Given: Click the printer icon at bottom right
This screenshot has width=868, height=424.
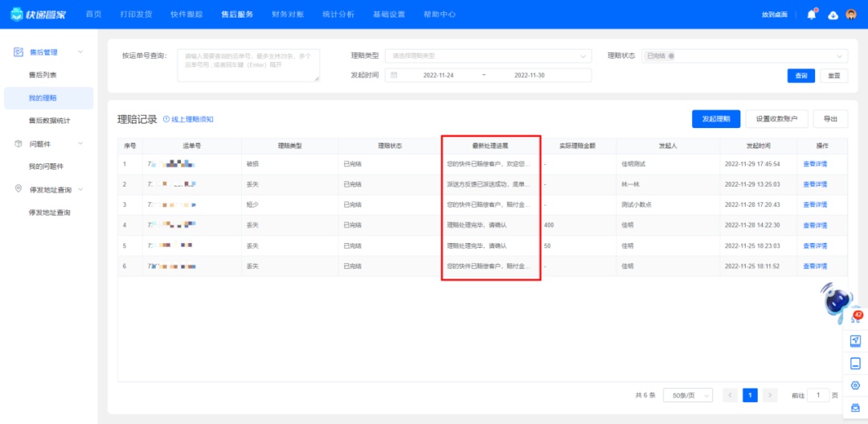Looking at the screenshot, I should pyautogui.click(x=855, y=408).
